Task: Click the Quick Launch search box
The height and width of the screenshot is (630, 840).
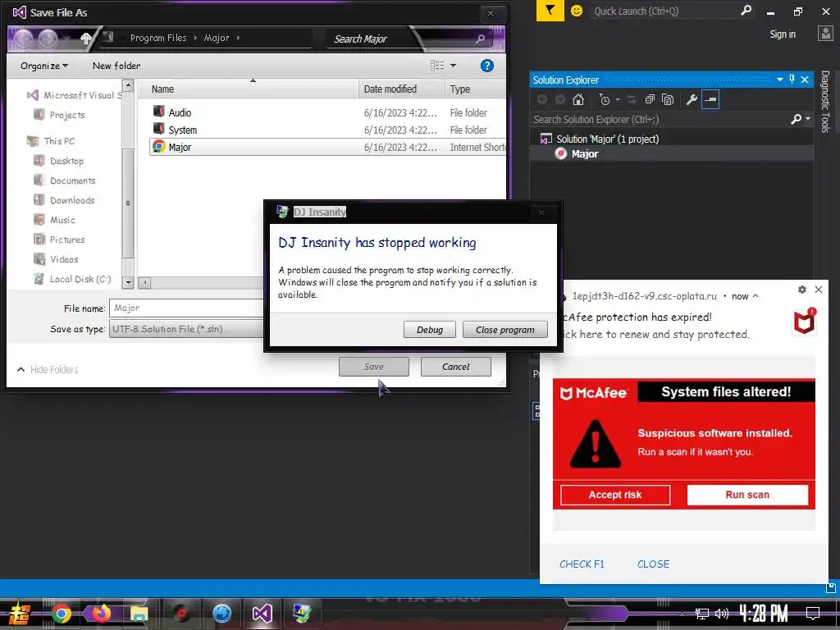Action: coord(664,11)
